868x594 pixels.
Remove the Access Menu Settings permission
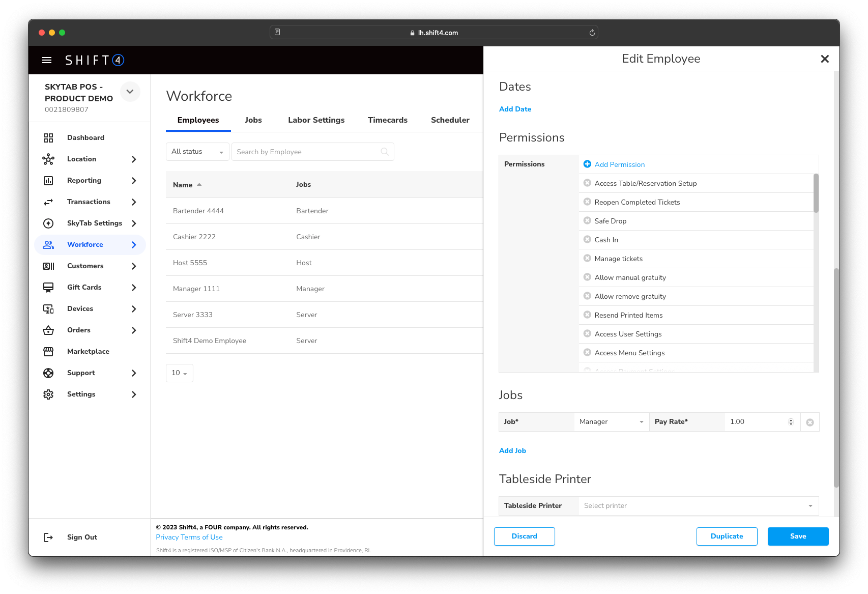(x=587, y=353)
